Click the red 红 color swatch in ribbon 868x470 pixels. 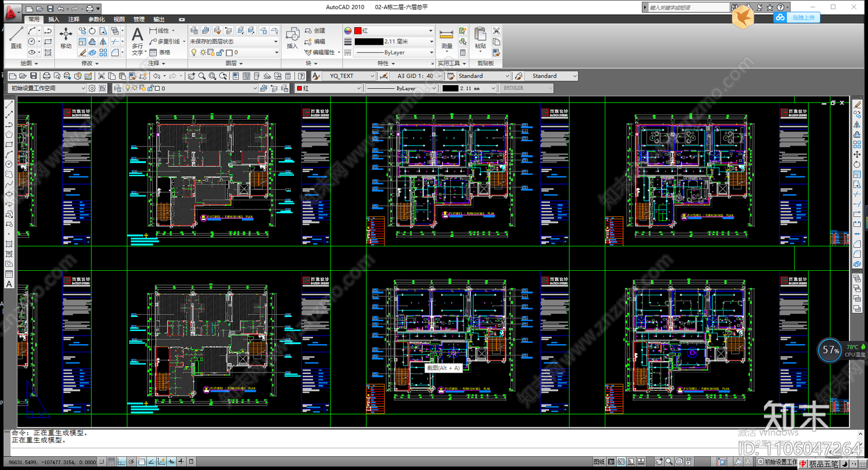[358, 31]
